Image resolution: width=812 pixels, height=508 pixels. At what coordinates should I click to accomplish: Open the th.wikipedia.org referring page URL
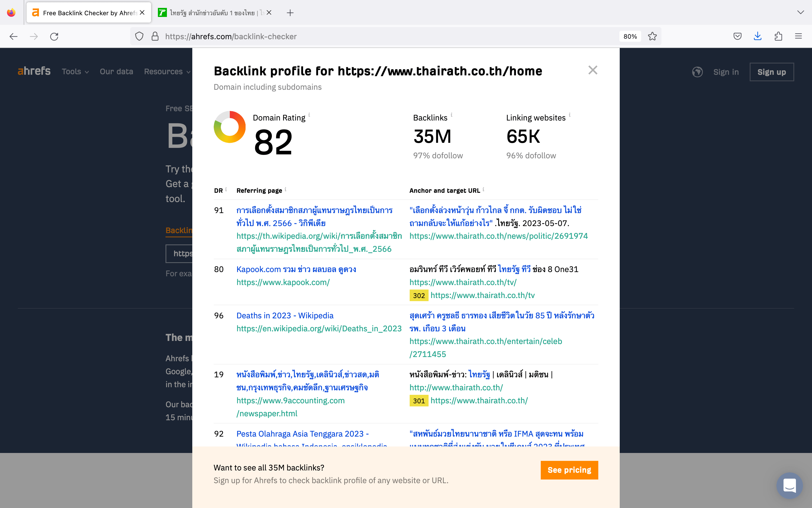(x=319, y=243)
